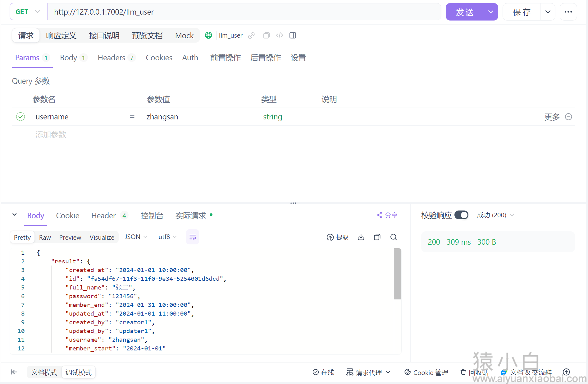
Task: Turn off the 校验响应 switch
Action: (461, 215)
